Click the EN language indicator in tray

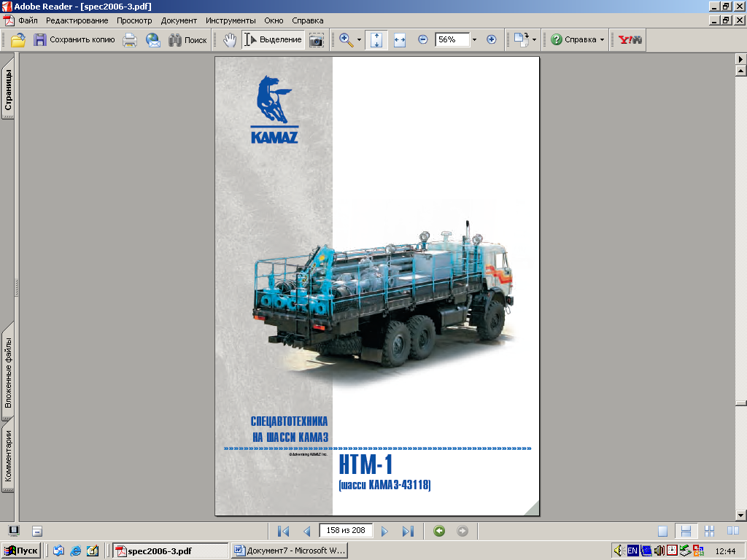[632, 551]
